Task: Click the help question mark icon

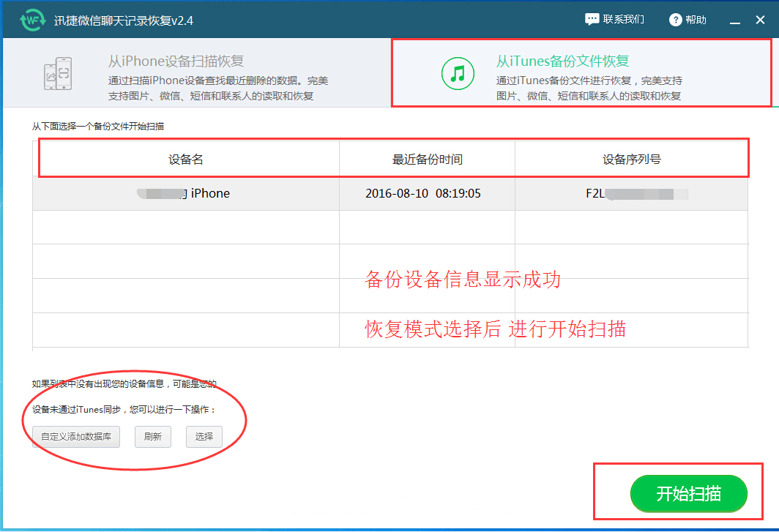Action: click(675, 20)
